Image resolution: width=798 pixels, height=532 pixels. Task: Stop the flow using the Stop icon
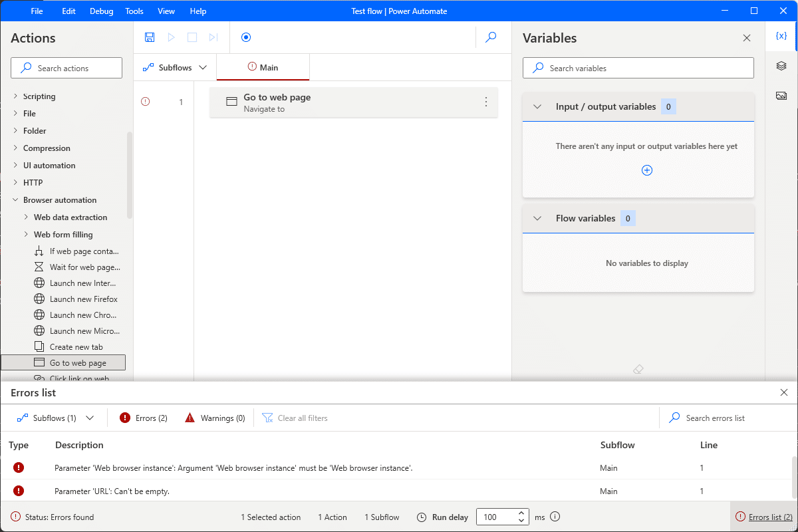coord(192,37)
